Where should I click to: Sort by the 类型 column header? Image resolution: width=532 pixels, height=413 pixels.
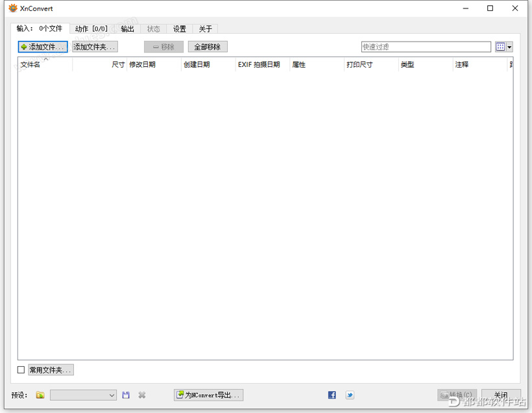[x=425, y=64]
